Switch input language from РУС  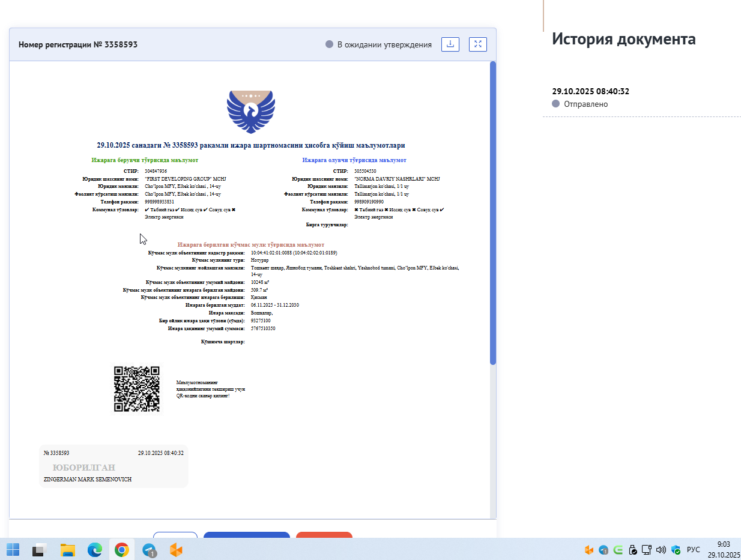693,549
